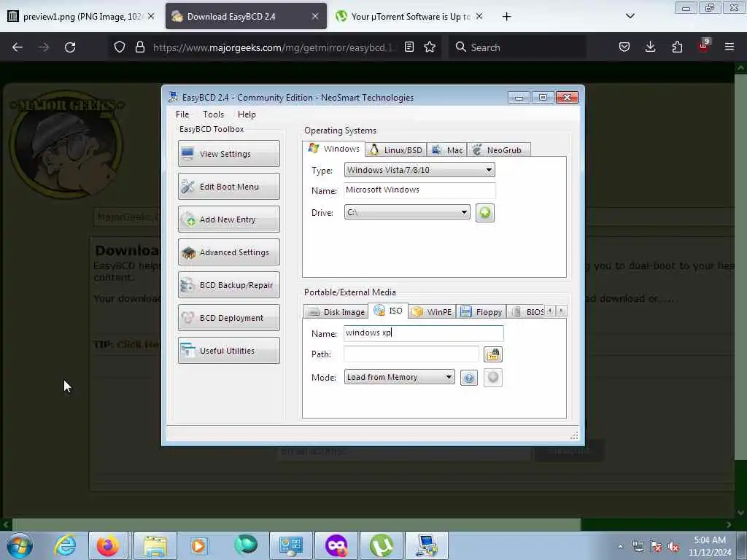Click the ISO name field containing windows xp

point(424,332)
